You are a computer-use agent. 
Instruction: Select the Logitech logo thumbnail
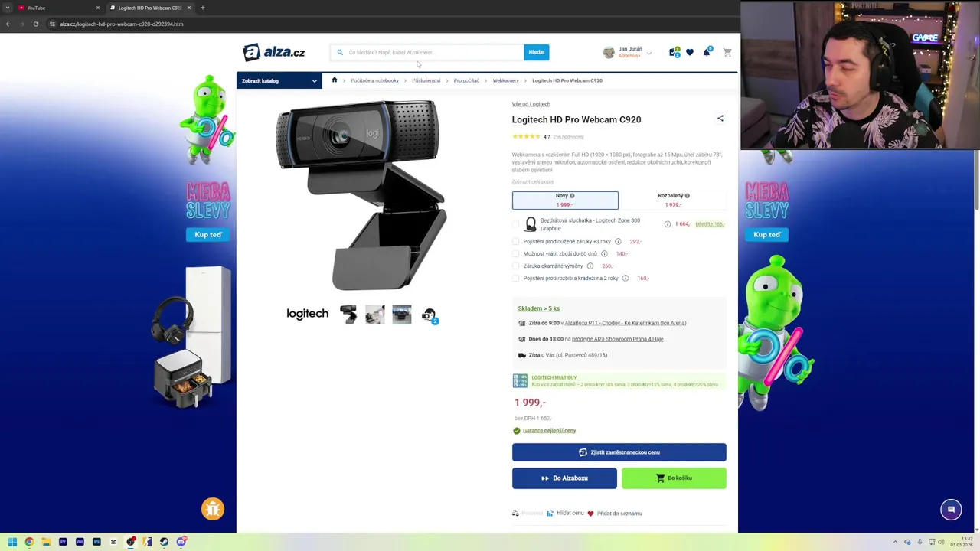pyautogui.click(x=308, y=314)
